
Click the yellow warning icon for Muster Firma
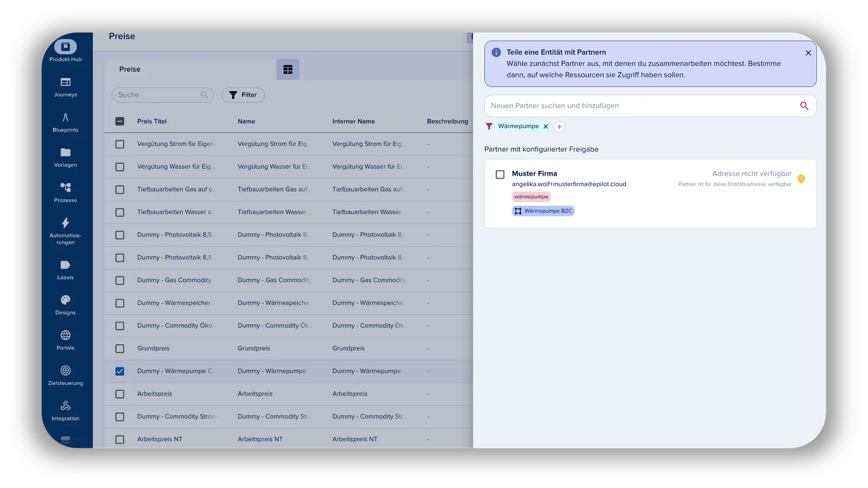(x=801, y=179)
